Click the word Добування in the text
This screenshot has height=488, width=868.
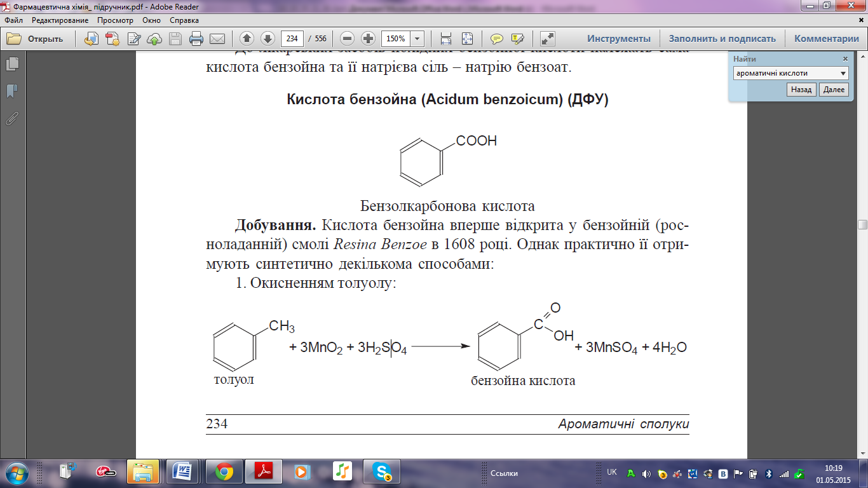pyautogui.click(x=276, y=226)
